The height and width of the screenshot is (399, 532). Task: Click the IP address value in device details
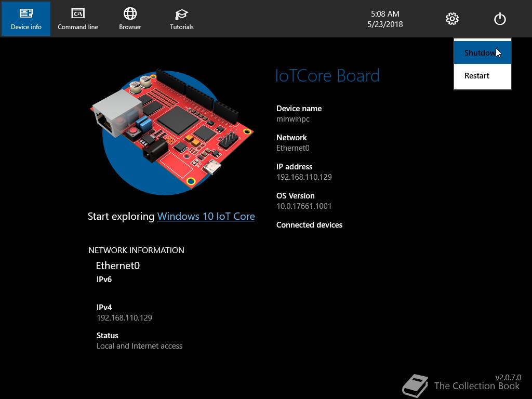pyautogui.click(x=304, y=177)
